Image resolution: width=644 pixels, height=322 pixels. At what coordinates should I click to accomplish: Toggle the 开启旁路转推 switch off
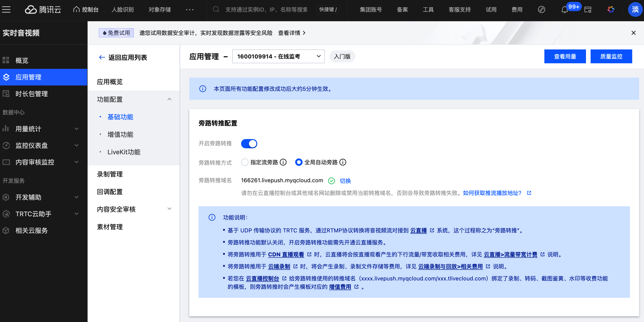point(249,143)
